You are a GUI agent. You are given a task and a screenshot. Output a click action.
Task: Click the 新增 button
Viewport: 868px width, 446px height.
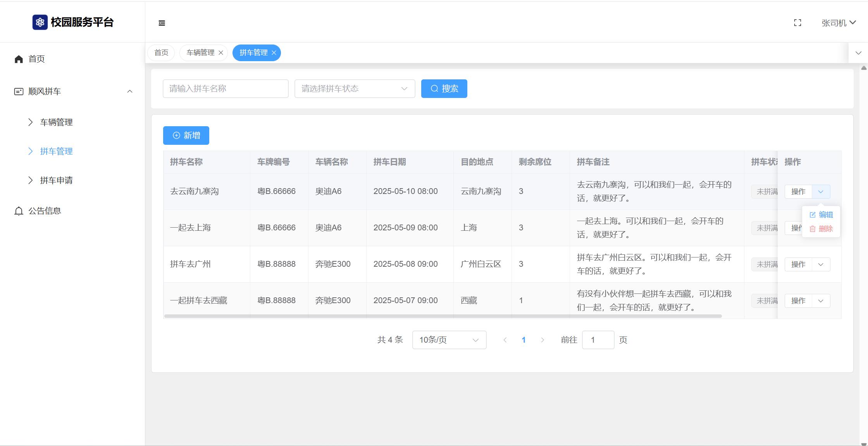(186, 136)
